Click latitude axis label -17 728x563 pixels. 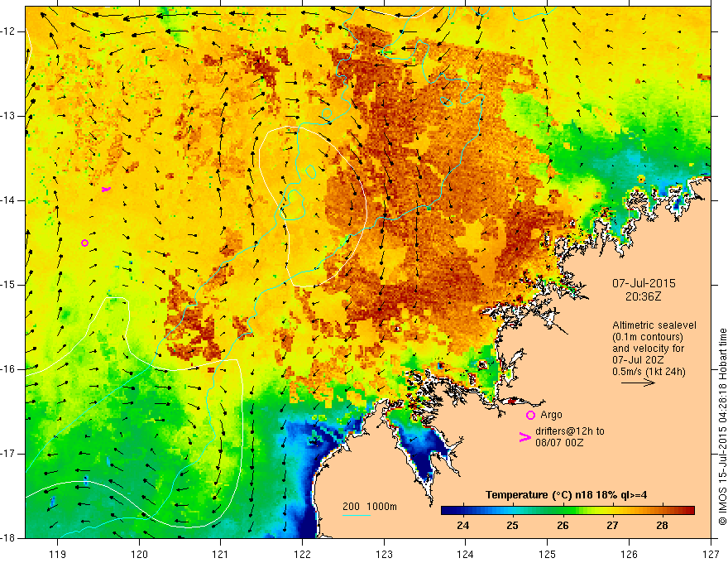click(x=9, y=454)
